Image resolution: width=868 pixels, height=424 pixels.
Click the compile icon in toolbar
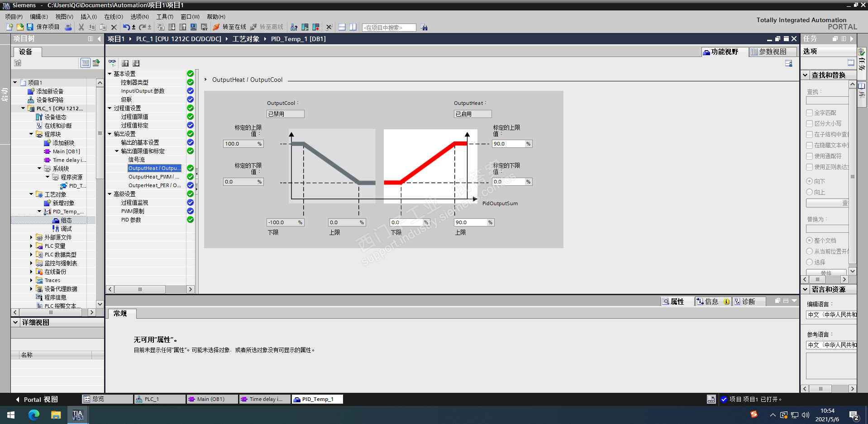[x=161, y=27]
